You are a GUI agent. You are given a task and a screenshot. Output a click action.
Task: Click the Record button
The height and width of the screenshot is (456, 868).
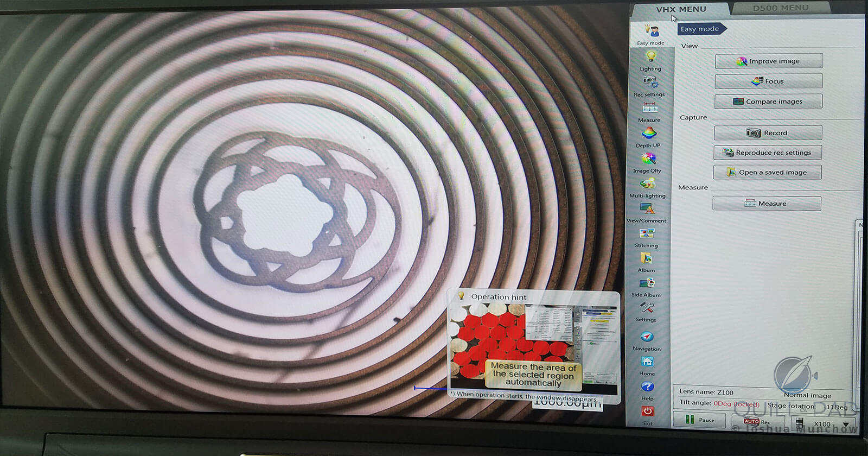768,132
